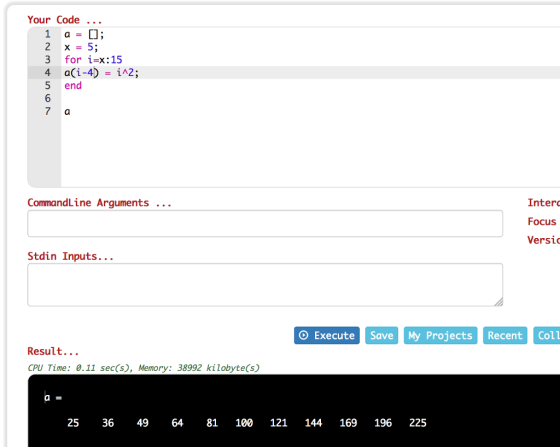Image resolution: width=560 pixels, height=447 pixels.
Task: Click code line 'x = 5;'
Action: click(x=81, y=47)
